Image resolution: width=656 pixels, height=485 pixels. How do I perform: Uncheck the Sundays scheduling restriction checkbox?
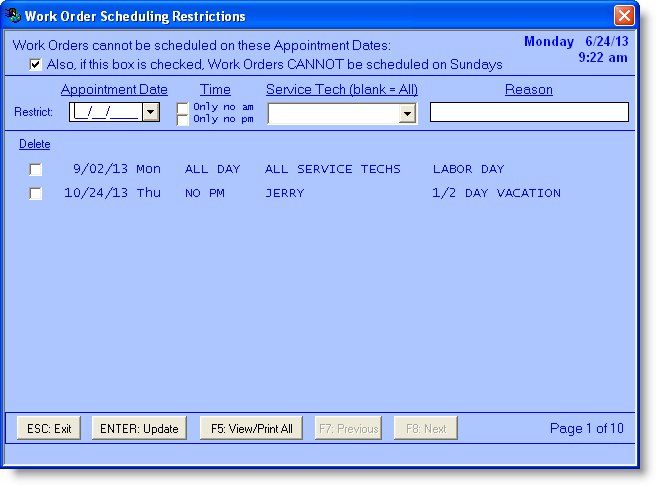click(x=36, y=64)
